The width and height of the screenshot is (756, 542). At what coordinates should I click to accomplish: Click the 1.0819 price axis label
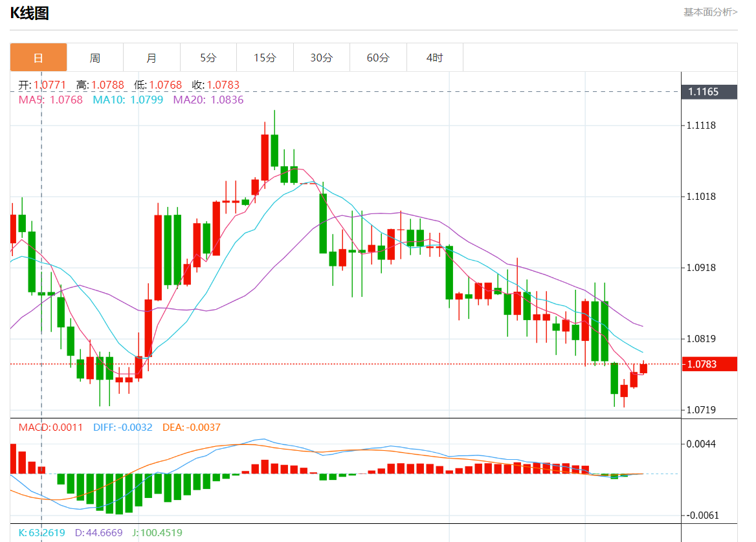click(x=701, y=339)
